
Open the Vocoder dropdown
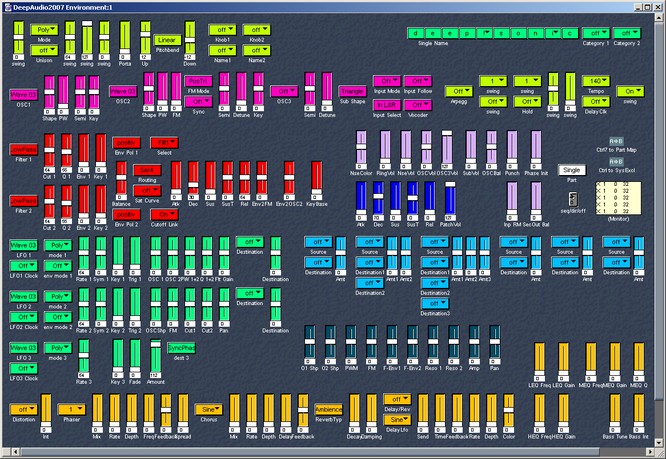418,104
